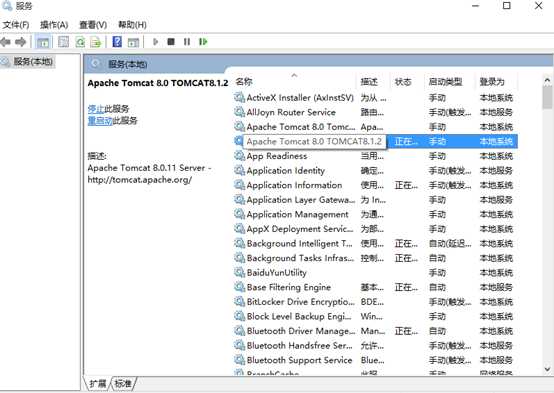Toggle the show/hide console tree icon
The width and height of the screenshot is (554, 393).
43,42
